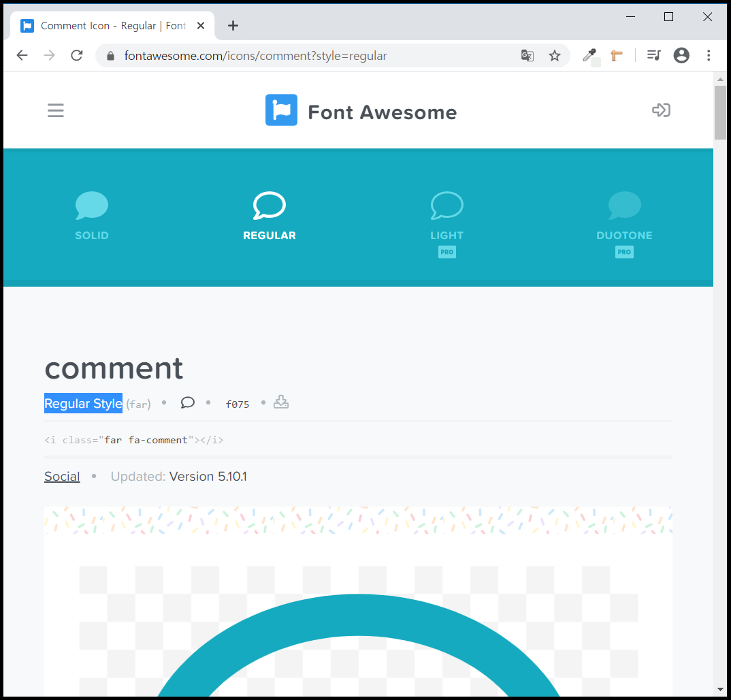Bookmark this page with the star
The image size is (731, 700).
[x=554, y=56]
